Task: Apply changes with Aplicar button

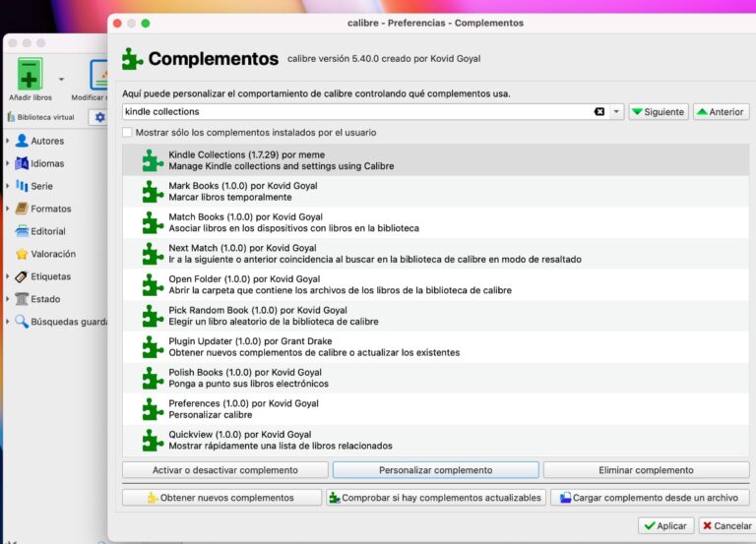Action: (665, 525)
